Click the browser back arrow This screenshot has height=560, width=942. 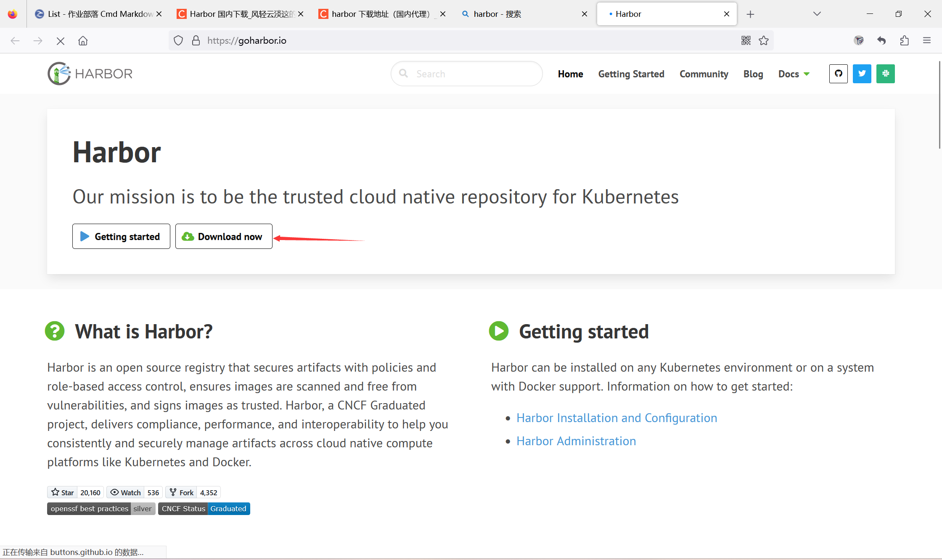click(15, 41)
